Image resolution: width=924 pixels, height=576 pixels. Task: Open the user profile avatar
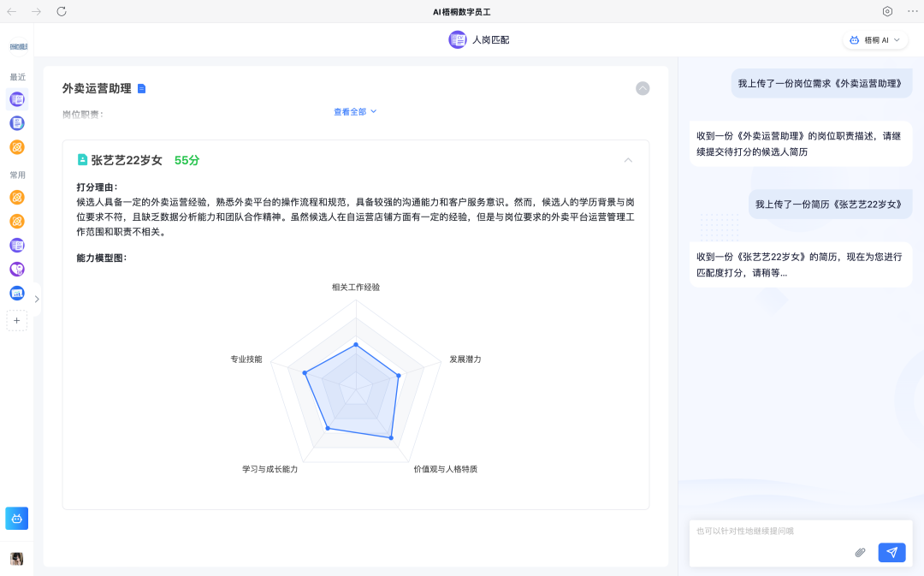(x=16, y=559)
